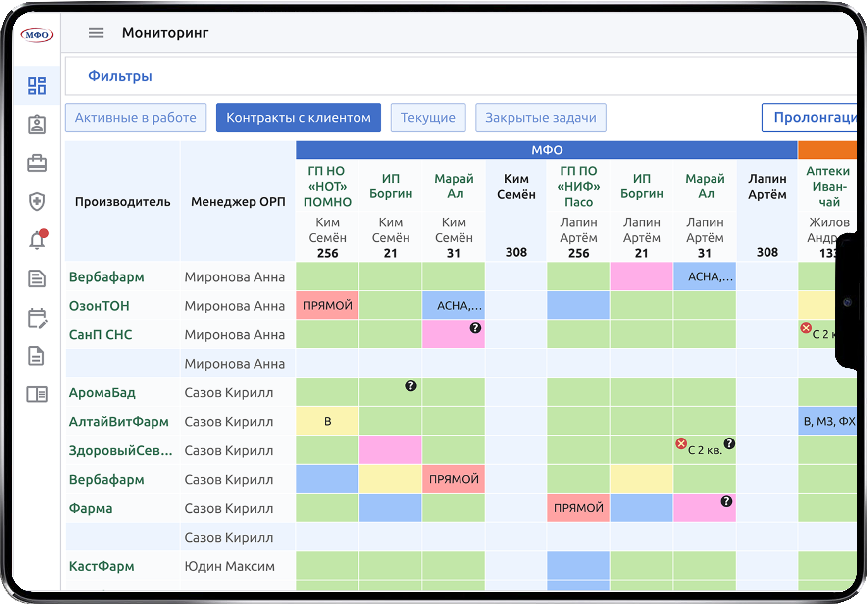Open the ID badge sidebar icon

pyautogui.click(x=37, y=125)
